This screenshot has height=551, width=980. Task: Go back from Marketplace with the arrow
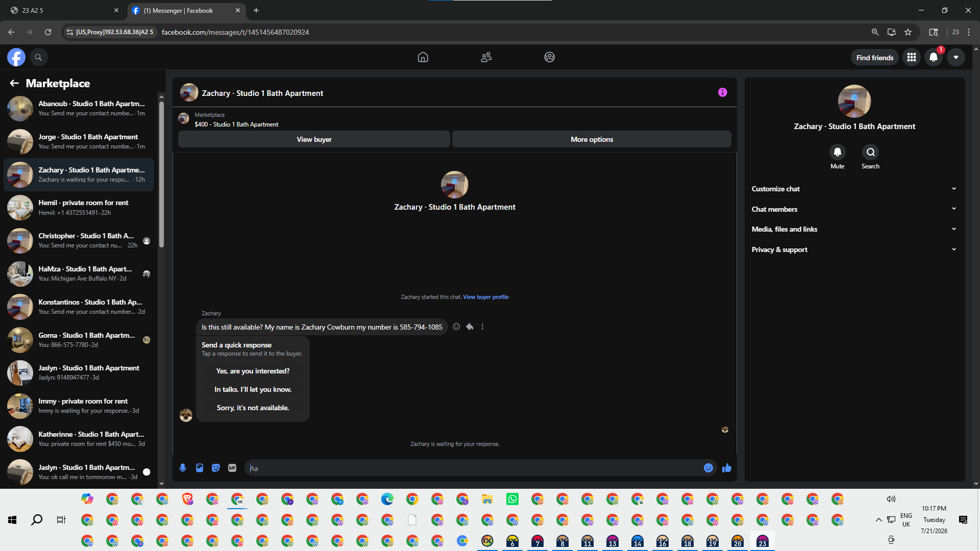pos(14,83)
